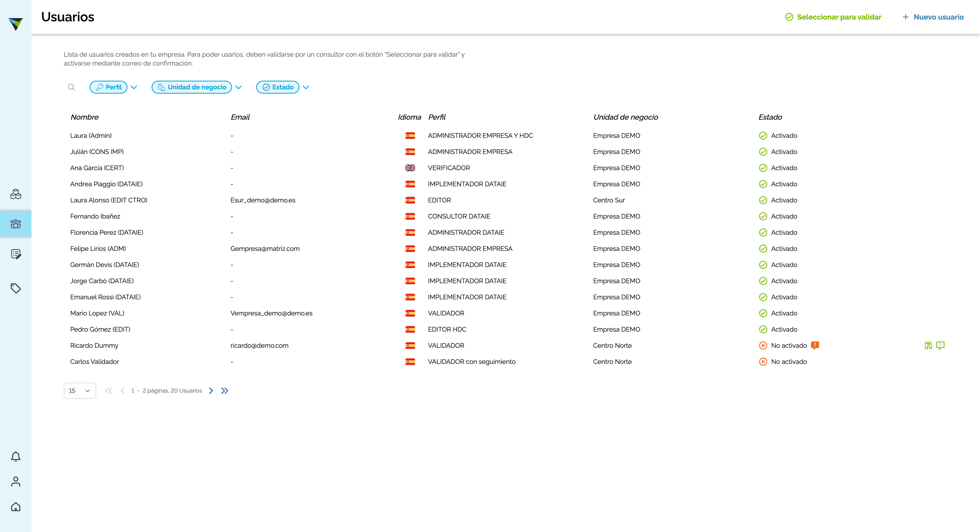Sort by Email column header
Screen dimensions: 980x532
[240, 117]
